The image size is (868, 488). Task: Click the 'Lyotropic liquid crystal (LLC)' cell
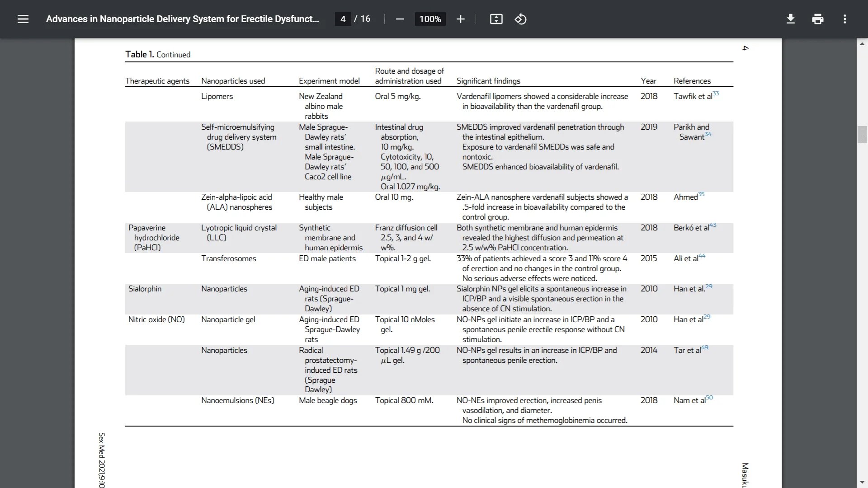tap(239, 233)
